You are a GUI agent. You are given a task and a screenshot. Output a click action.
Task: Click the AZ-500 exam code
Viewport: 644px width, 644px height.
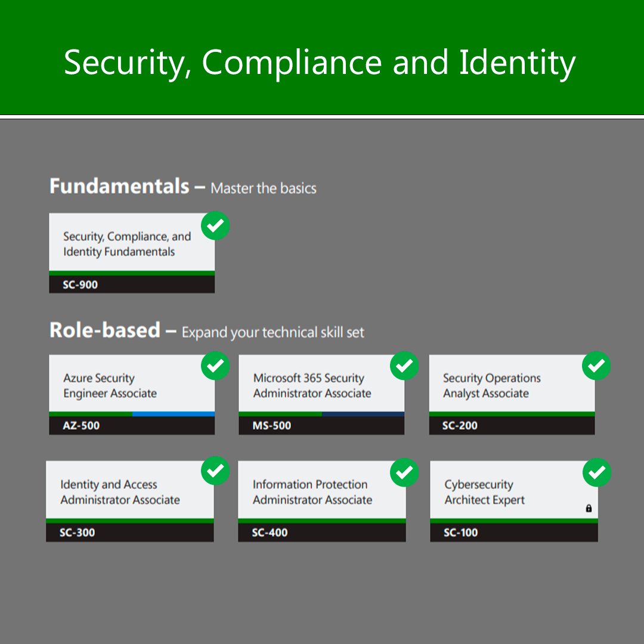pos(81,426)
